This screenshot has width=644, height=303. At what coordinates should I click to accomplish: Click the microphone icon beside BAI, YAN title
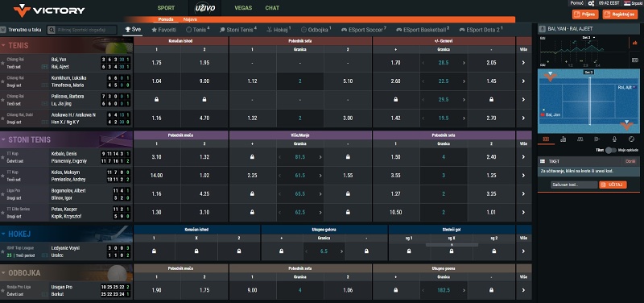(x=543, y=29)
